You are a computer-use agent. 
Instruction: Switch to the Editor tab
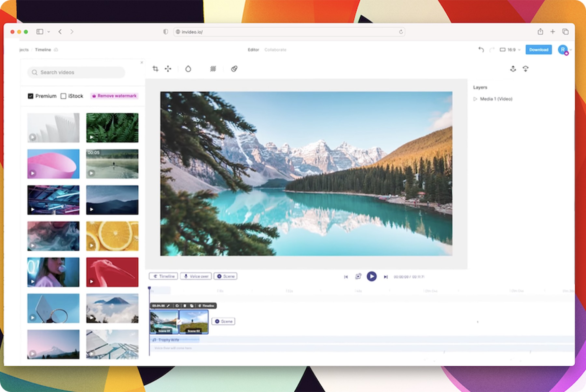pyautogui.click(x=253, y=49)
